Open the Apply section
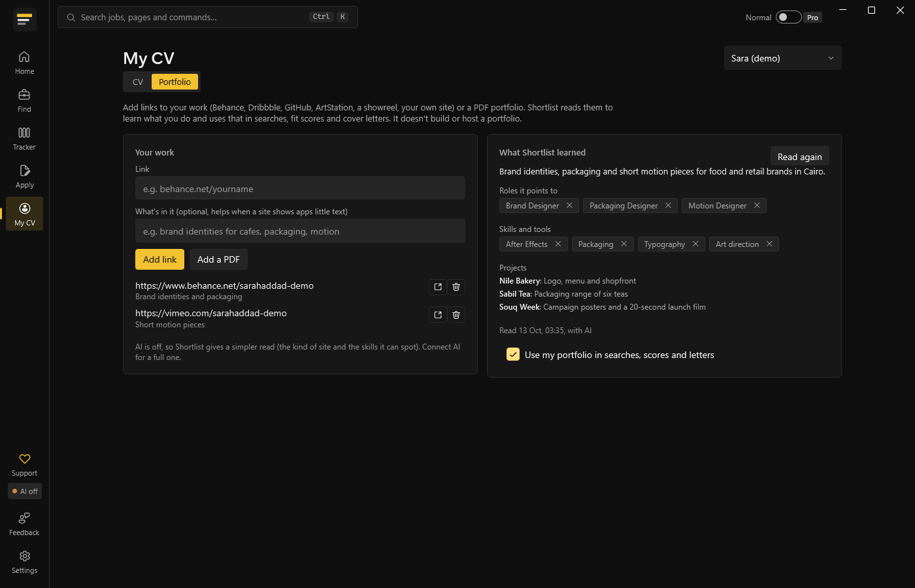The image size is (915, 588). tap(24, 176)
